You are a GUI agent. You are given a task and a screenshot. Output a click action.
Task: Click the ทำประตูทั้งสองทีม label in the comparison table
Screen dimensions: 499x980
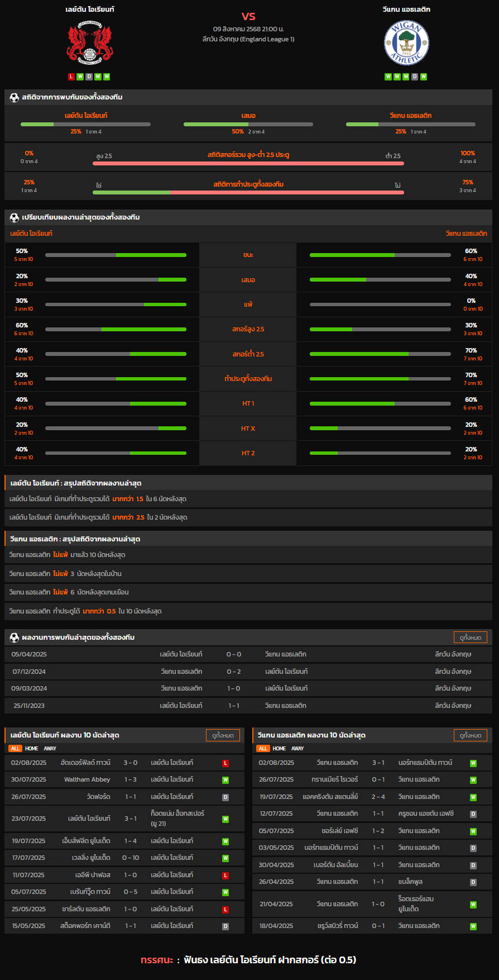click(248, 379)
